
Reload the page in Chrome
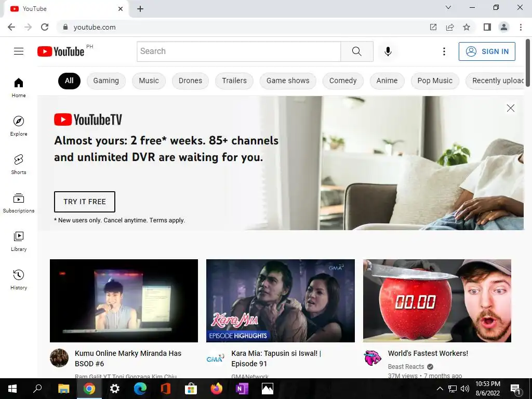pos(45,27)
